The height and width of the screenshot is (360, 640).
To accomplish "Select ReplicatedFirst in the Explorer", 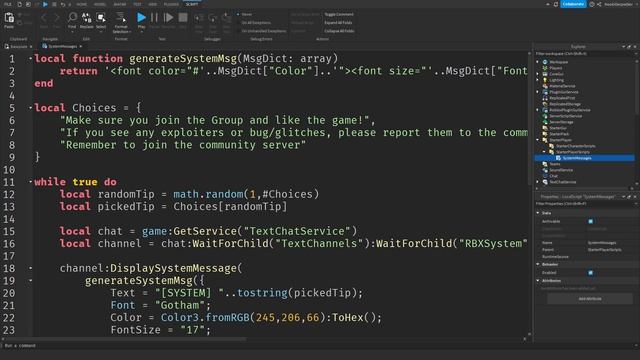I will click(x=562, y=98).
